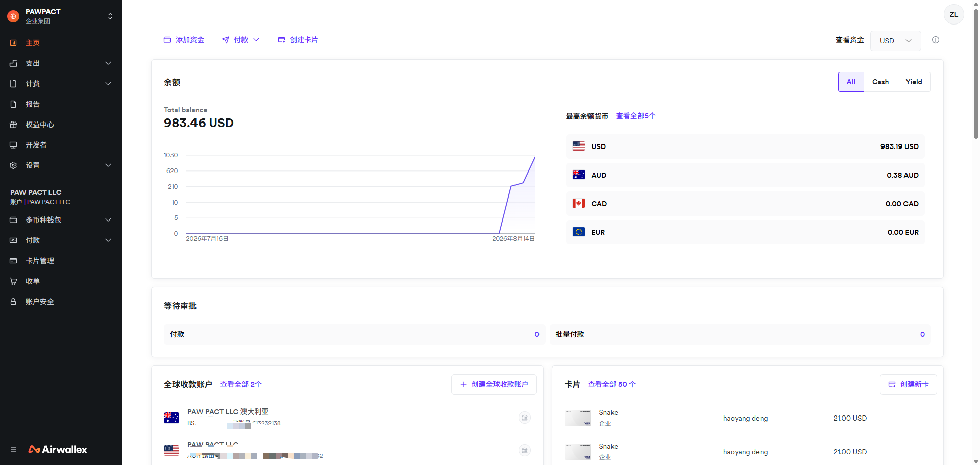Click PAW PACT LLC 澳大利亚 account name

point(228,412)
